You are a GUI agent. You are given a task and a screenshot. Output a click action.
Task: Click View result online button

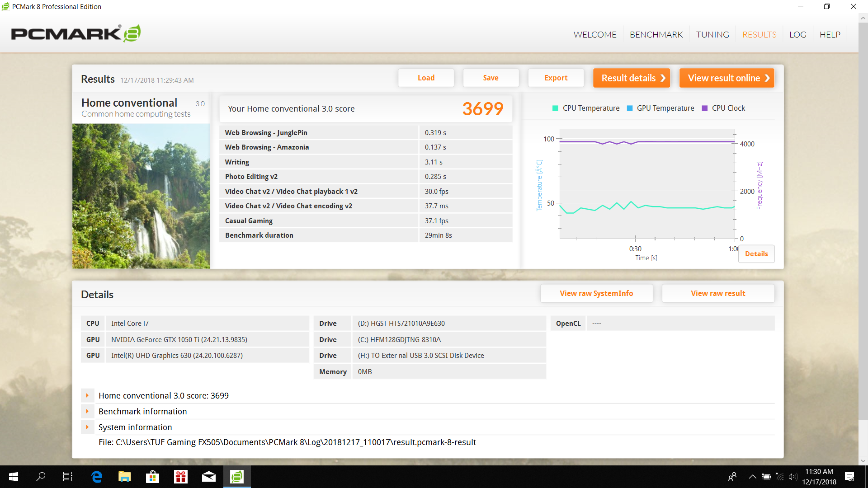727,78
